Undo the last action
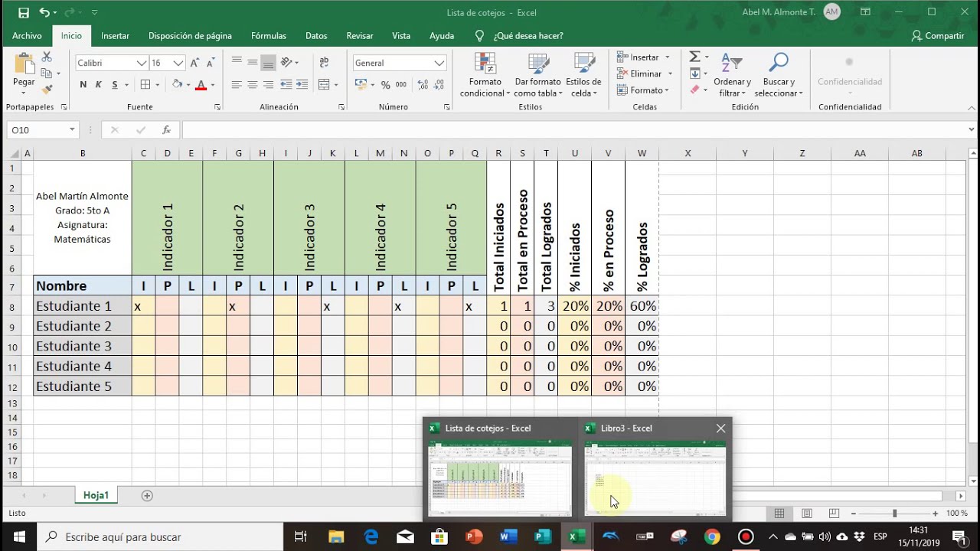 (44, 12)
